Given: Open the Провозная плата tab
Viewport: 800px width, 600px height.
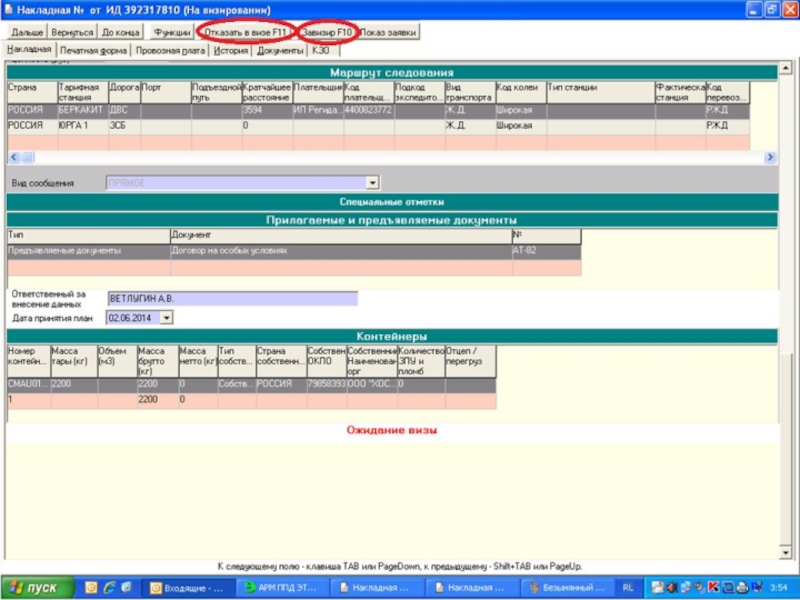Looking at the screenshot, I should click(x=170, y=49).
